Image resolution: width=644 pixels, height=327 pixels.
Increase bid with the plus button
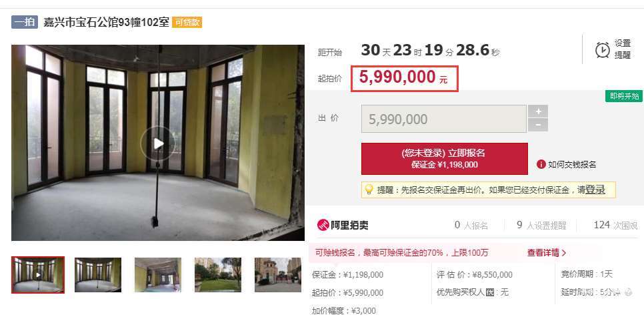(537, 111)
